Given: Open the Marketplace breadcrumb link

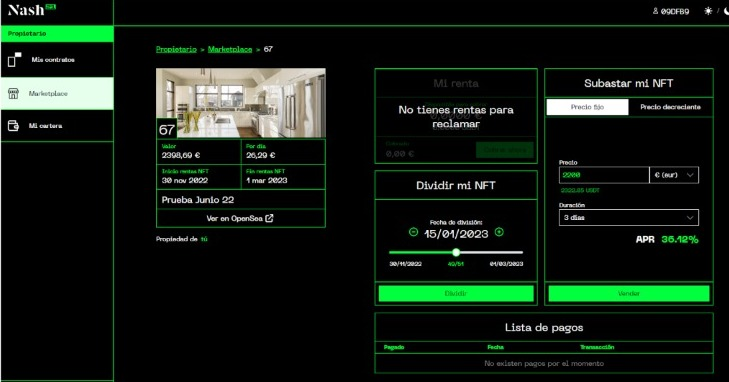Looking at the screenshot, I should 230,49.
